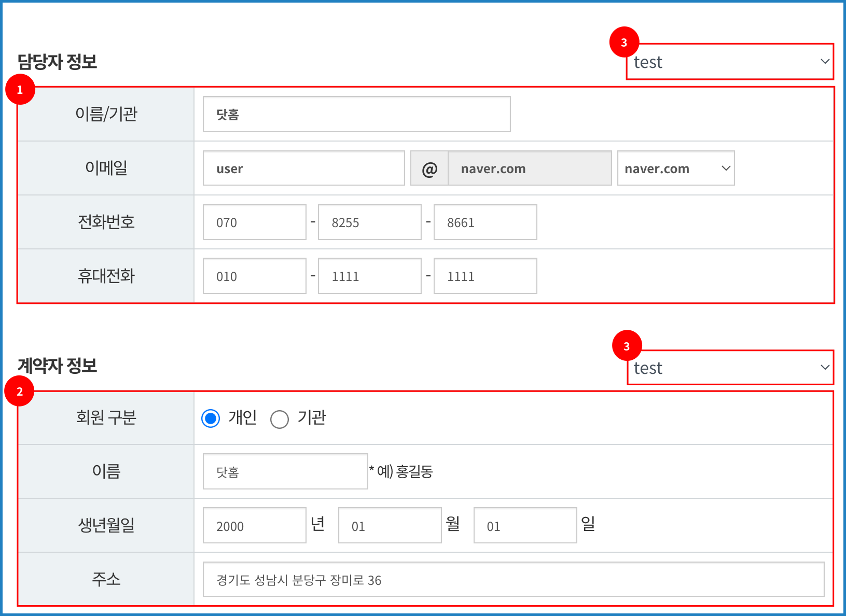Screen dimensions: 846x616
Task: Click the birth month field before 월
Action: [390, 526]
